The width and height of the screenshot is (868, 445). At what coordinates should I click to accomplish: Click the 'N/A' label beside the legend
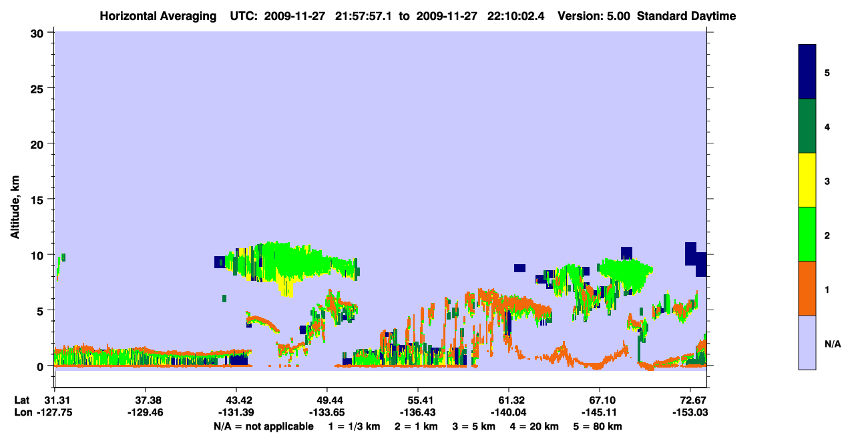tap(833, 344)
